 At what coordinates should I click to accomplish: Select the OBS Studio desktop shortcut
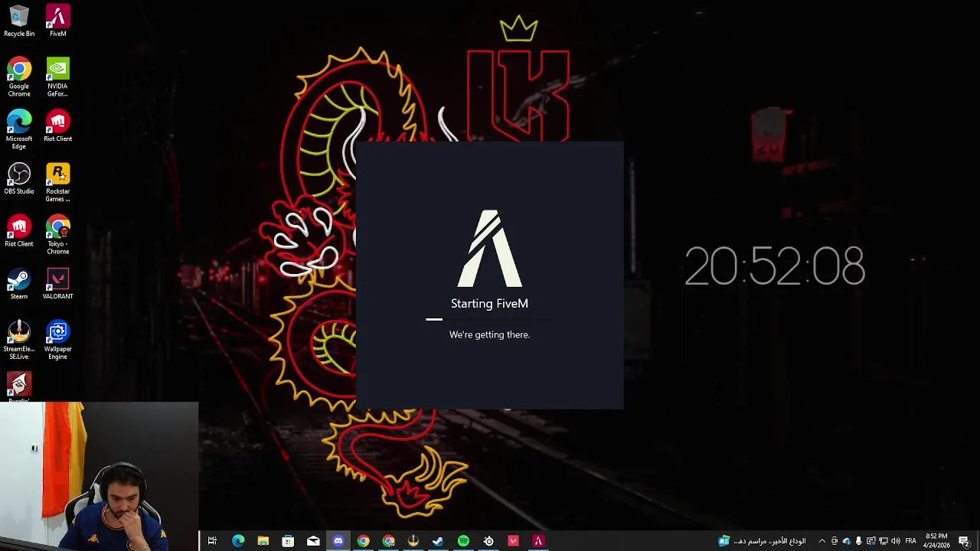[x=19, y=178]
